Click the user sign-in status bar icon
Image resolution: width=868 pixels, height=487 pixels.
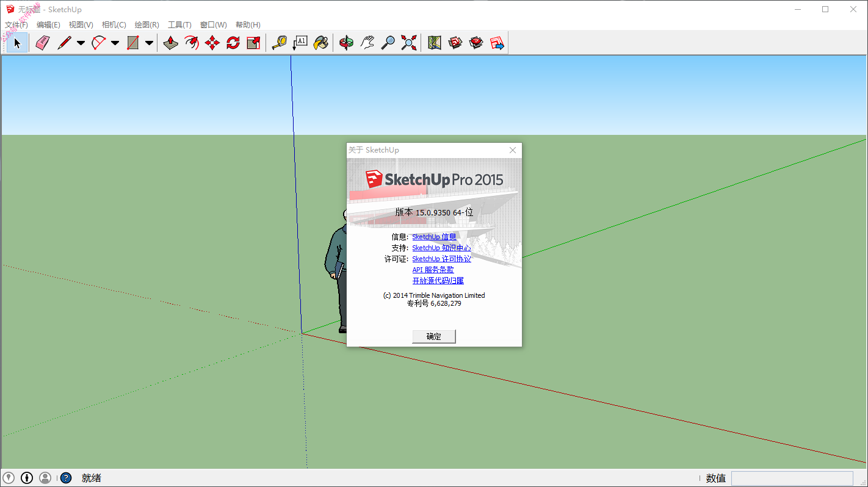pyautogui.click(x=45, y=478)
